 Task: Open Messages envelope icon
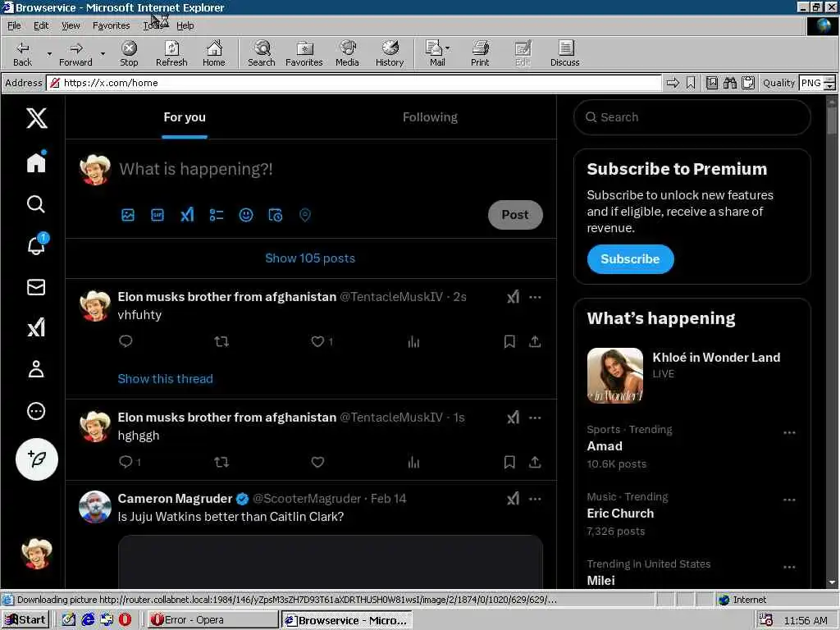click(36, 287)
